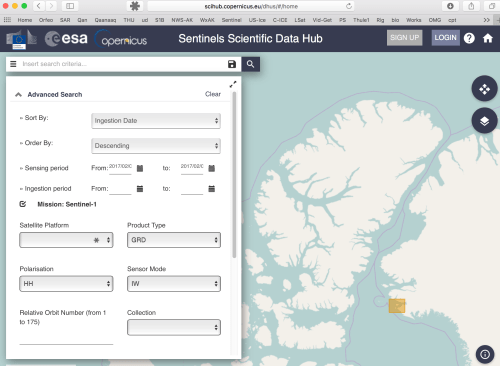This screenshot has width=500, height=366.
Task: Toggle Safari sidebar button
Action: (x=70, y=6)
